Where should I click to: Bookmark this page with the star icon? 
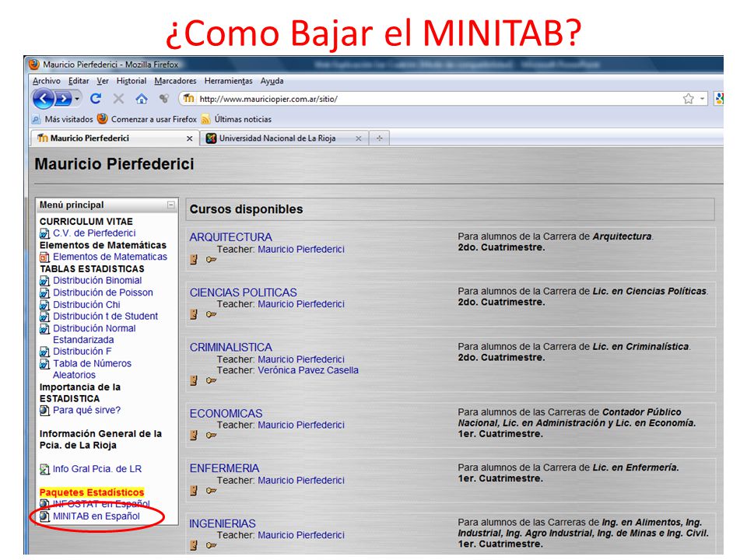688,99
